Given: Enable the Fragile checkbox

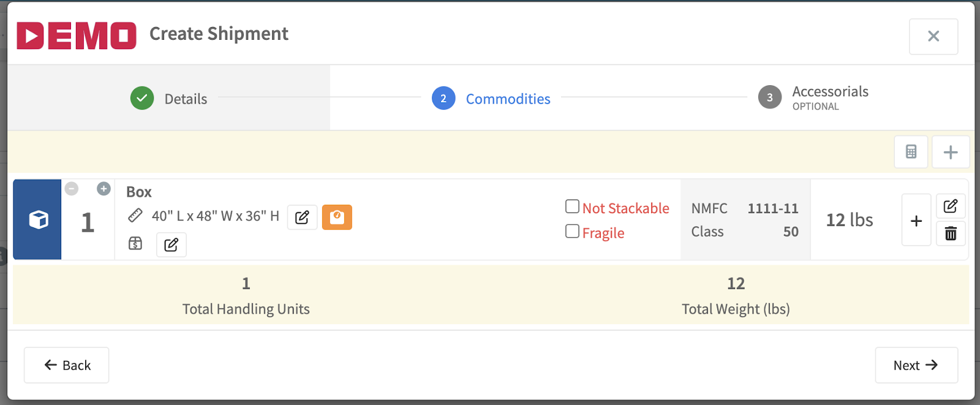Looking at the screenshot, I should 572,231.
